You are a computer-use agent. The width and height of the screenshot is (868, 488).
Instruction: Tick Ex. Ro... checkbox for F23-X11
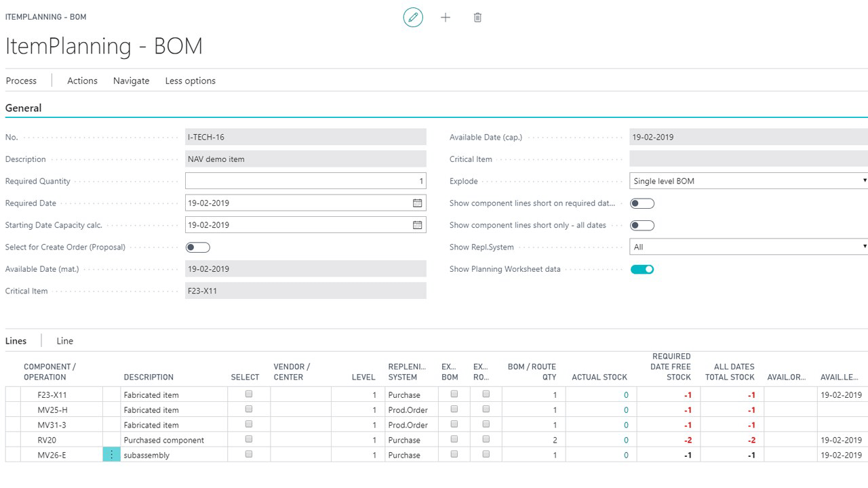click(x=486, y=394)
